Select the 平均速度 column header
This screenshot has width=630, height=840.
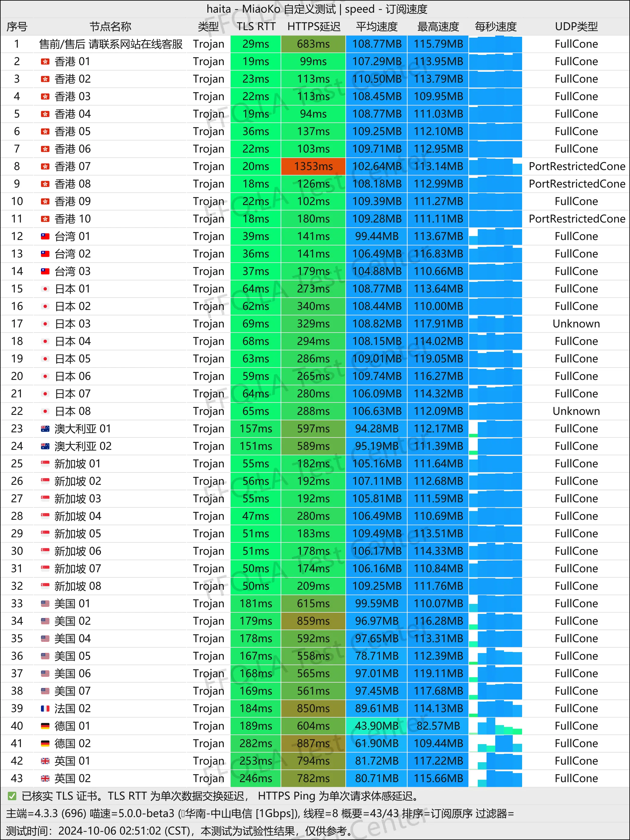[377, 27]
